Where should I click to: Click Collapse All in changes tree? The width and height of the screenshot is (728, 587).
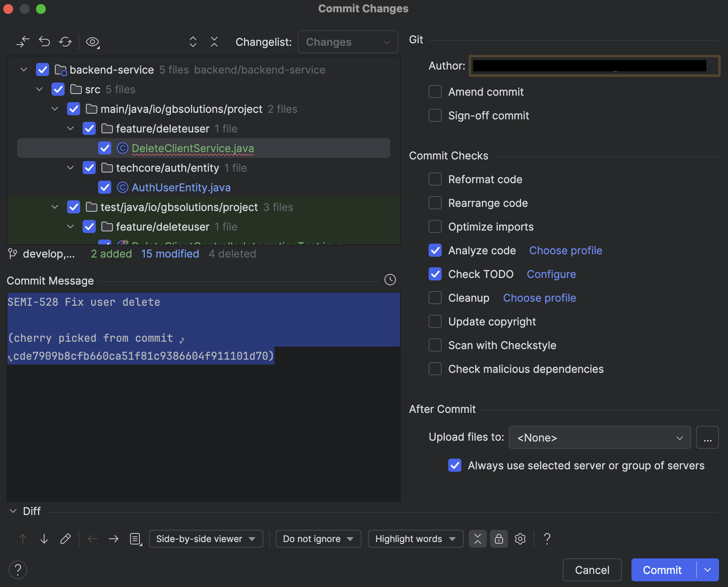(214, 42)
